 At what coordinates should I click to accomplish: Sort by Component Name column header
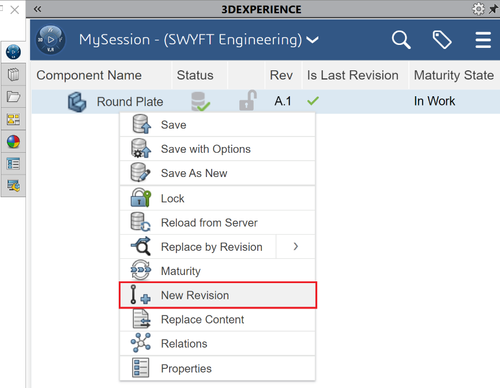coord(89,75)
